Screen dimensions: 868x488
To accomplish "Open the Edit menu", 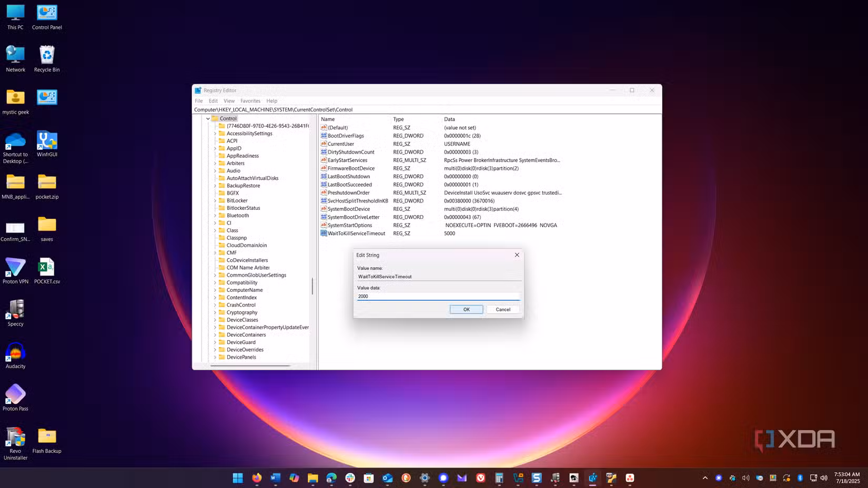I will point(213,100).
